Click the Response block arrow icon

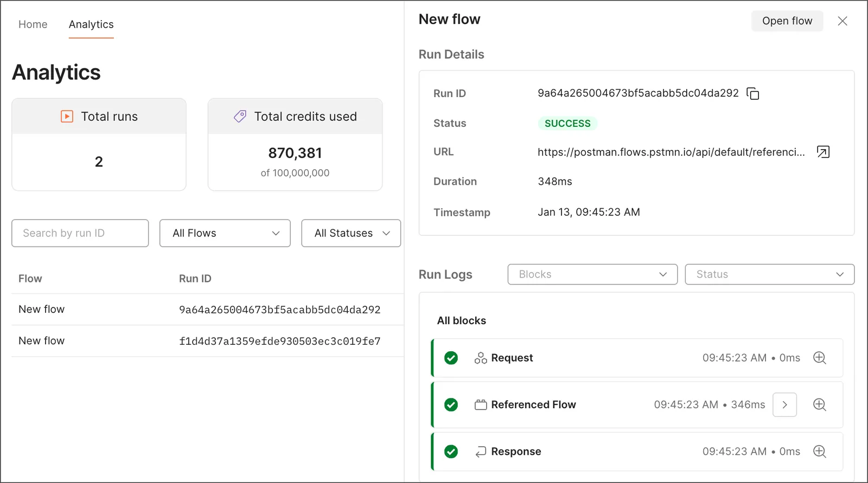[x=481, y=452]
